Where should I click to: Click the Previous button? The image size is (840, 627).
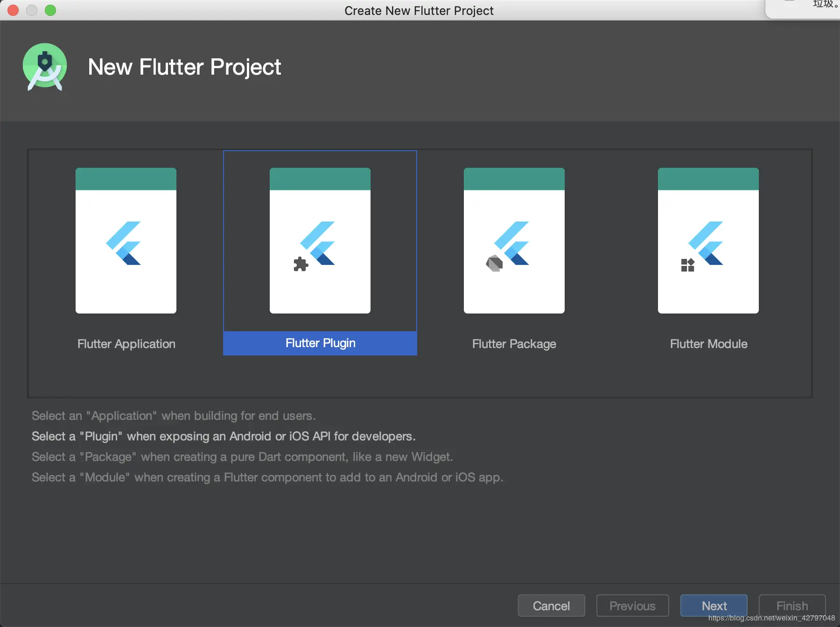coord(633,606)
